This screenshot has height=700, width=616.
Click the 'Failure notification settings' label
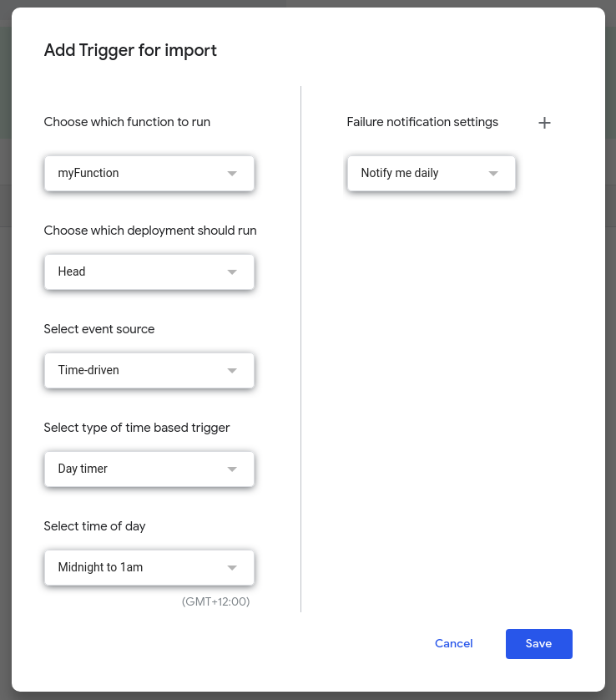(x=422, y=122)
